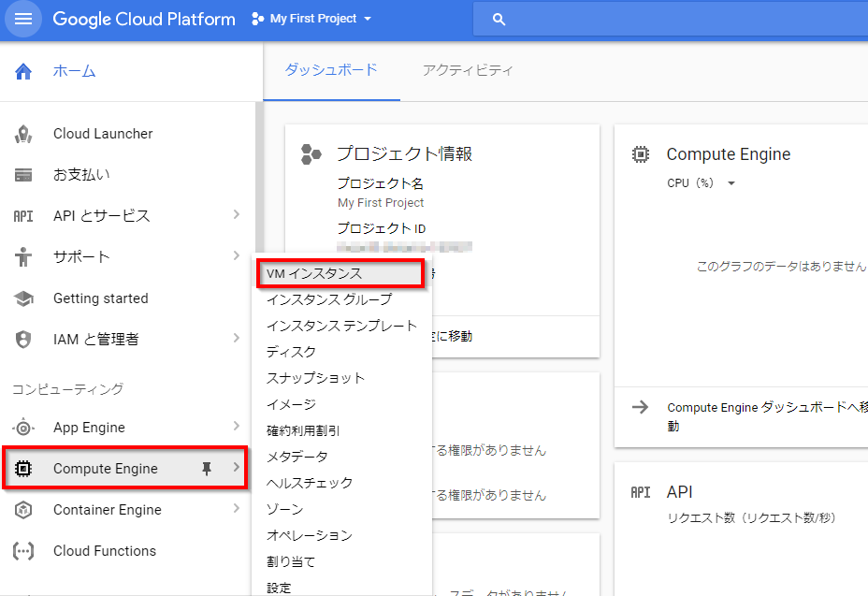The height and width of the screenshot is (596, 868).
Task: Select インスタンス テンプレート in submenu
Action: (341, 326)
